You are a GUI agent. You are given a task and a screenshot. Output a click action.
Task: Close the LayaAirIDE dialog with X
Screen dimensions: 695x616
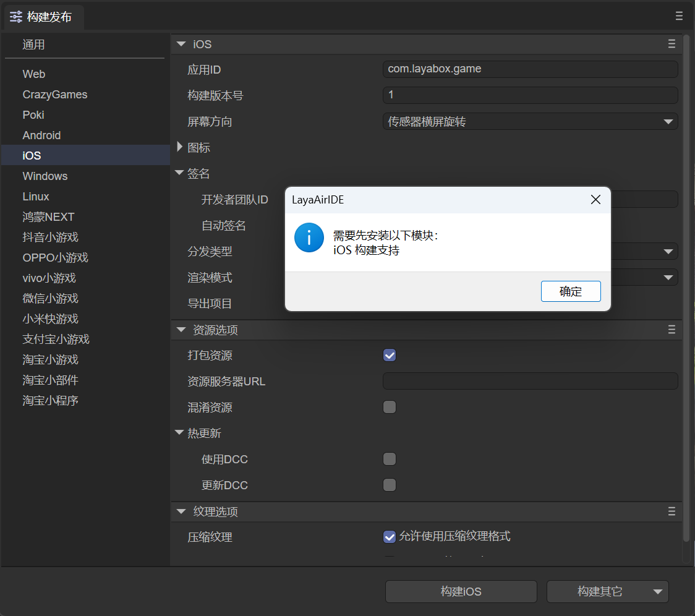[595, 200]
